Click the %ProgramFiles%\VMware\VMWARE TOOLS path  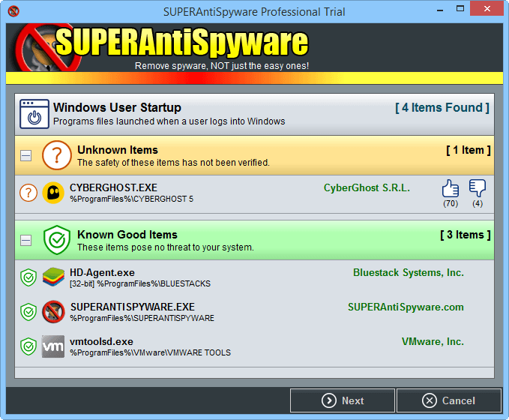click(x=150, y=352)
